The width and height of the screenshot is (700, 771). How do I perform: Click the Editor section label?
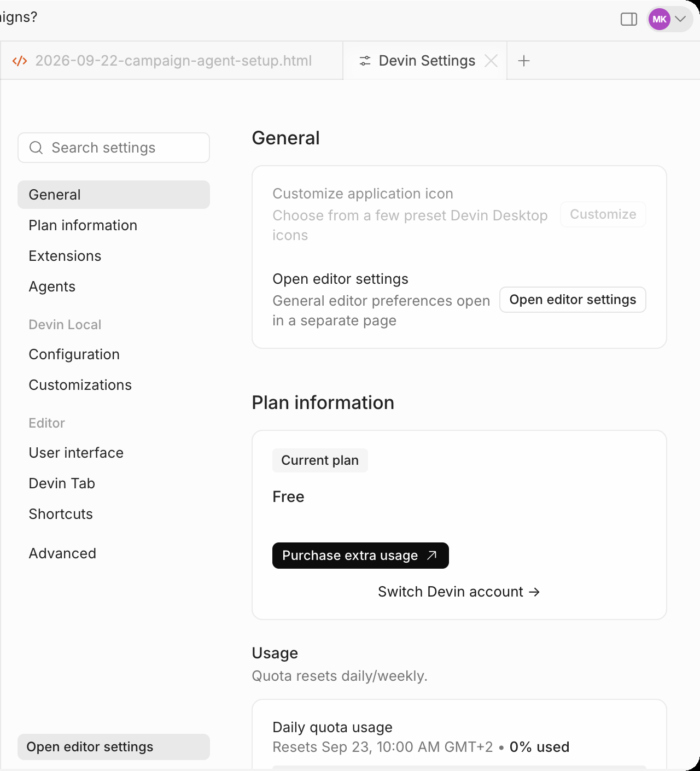[46, 423]
